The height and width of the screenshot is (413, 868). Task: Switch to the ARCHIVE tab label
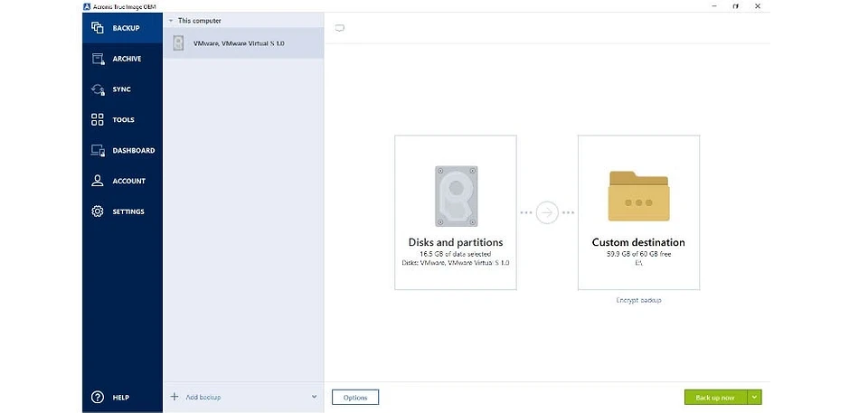point(127,59)
